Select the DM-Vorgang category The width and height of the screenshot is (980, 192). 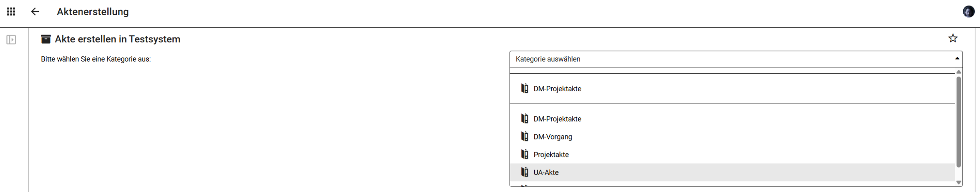553,137
